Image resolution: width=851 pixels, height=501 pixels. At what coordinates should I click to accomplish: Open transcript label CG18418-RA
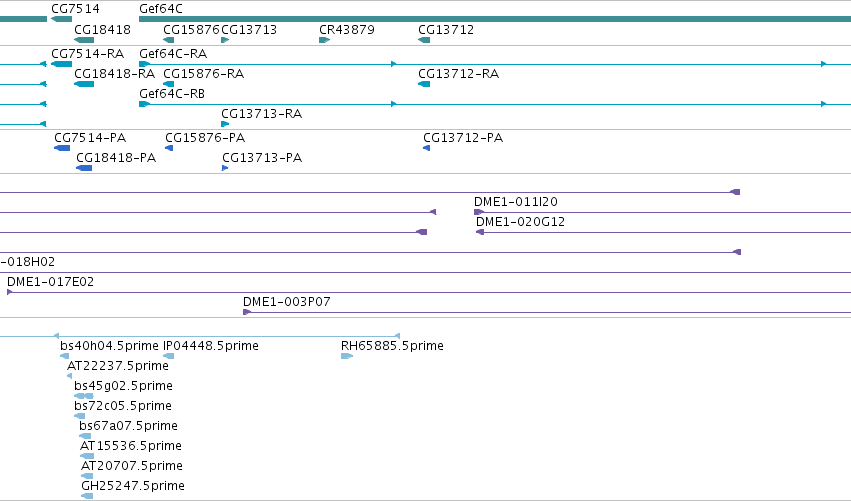coord(114,74)
